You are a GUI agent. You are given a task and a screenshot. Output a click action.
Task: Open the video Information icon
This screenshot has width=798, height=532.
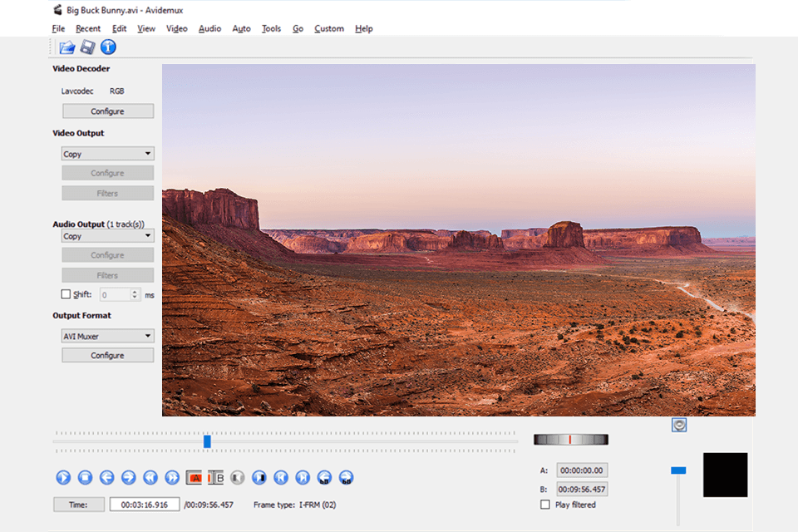pos(108,47)
